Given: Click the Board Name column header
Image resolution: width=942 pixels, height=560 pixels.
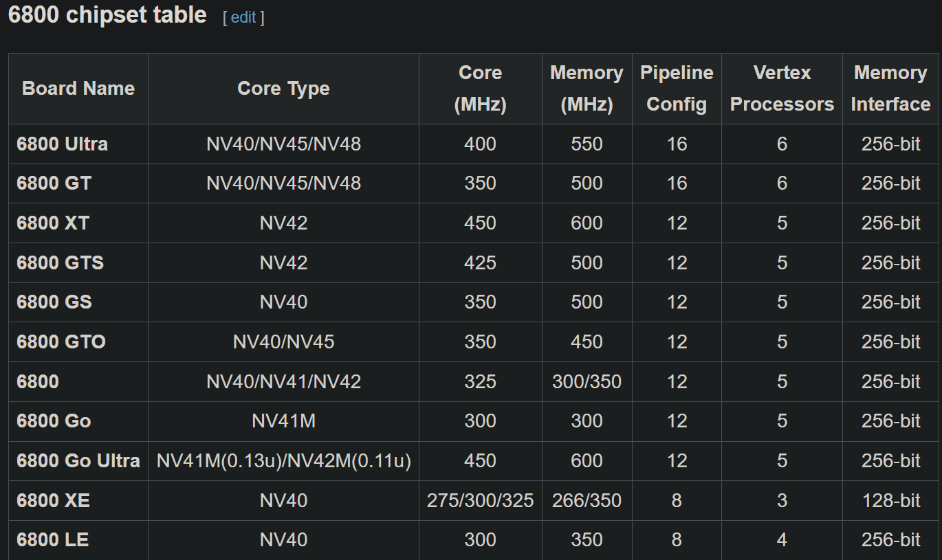Looking at the screenshot, I should coord(78,89).
